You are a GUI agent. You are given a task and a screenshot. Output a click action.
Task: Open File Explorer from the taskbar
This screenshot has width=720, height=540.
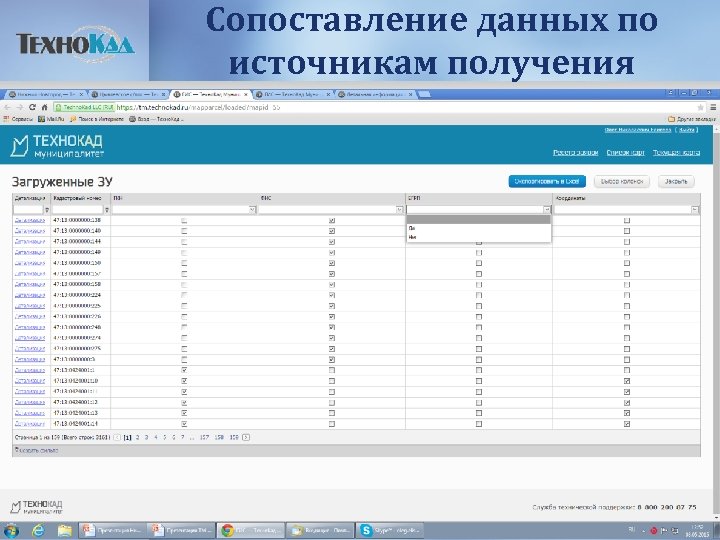click(x=65, y=531)
